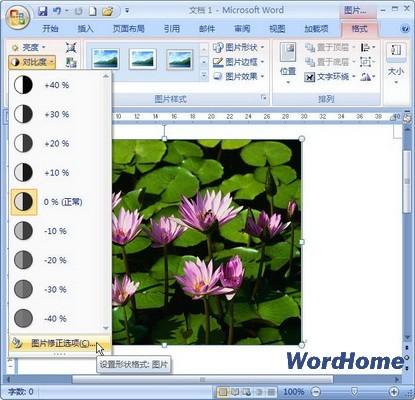Viewport: 415px width, 400px height.
Task: Undo the last action
Action: [x=57, y=11]
